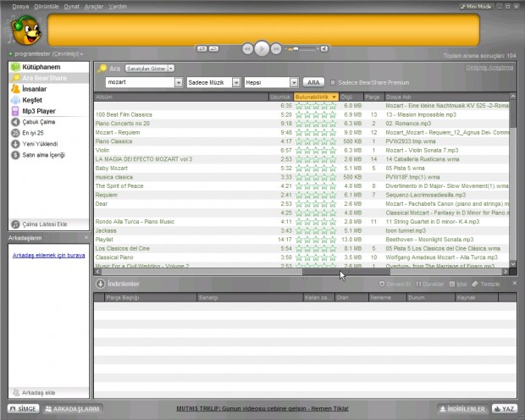The image size is (525, 420).
Task: Click the repeat playback icon
Action: point(213,49)
